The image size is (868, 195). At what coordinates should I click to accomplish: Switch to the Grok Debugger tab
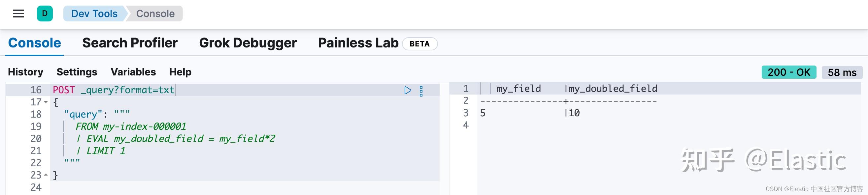[248, 43]
